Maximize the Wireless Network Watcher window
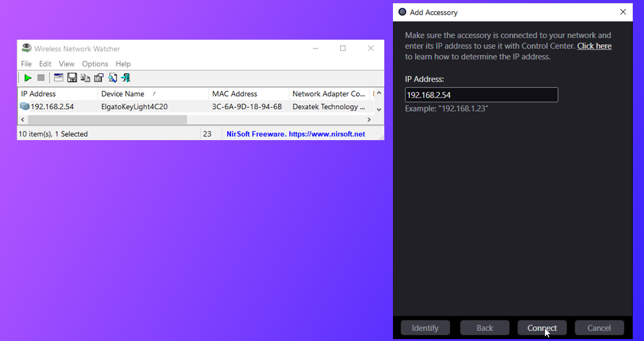Screen dimensions: 644x341 343,48
